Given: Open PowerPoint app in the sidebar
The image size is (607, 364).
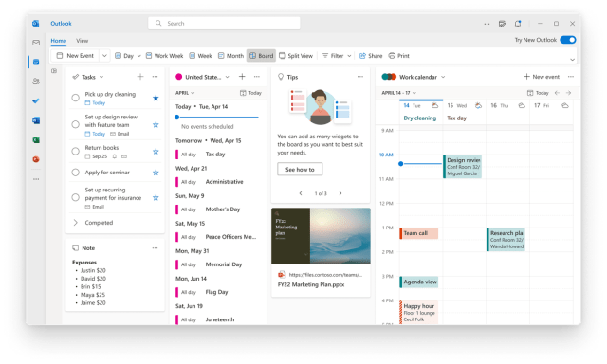Looking at the screenshot, I should click(x=36, y=159).
